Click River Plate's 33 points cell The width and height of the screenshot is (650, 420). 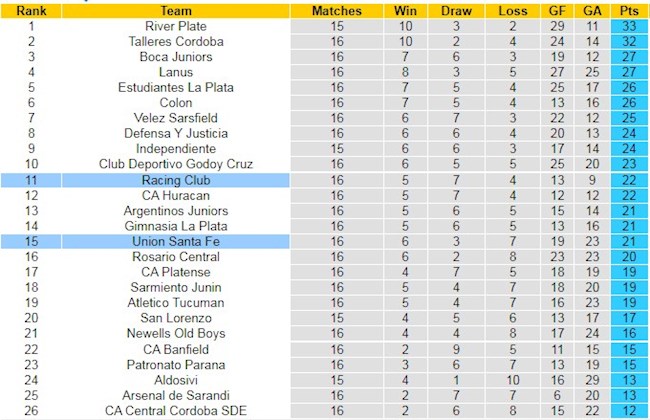pos(628,26)
